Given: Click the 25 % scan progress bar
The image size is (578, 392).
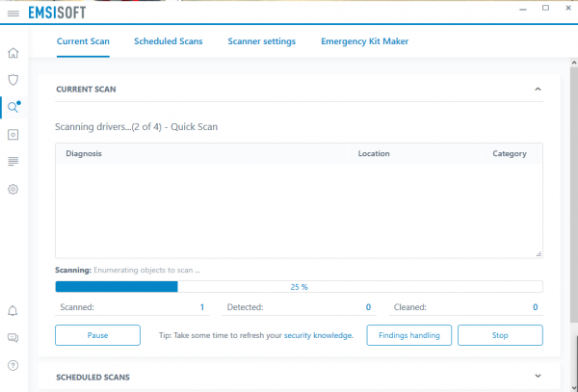Looking at the screenshot, I should pos(299,287).
